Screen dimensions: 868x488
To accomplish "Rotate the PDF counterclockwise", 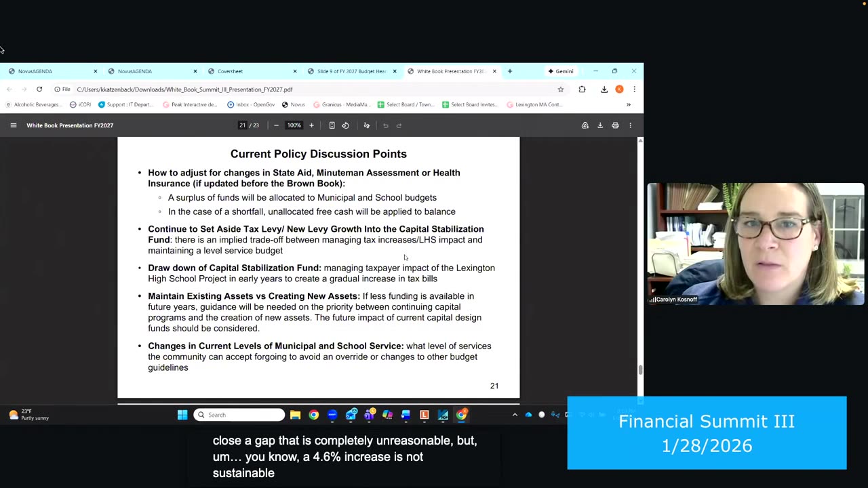I will [345, 125].
